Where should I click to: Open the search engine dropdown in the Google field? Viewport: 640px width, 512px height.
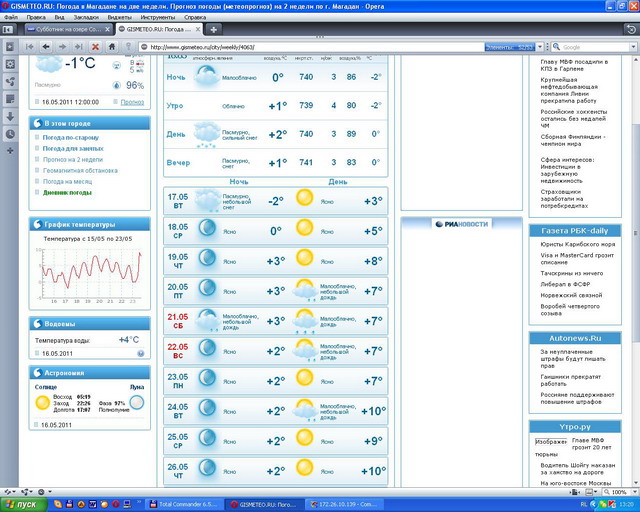[555, 47]
